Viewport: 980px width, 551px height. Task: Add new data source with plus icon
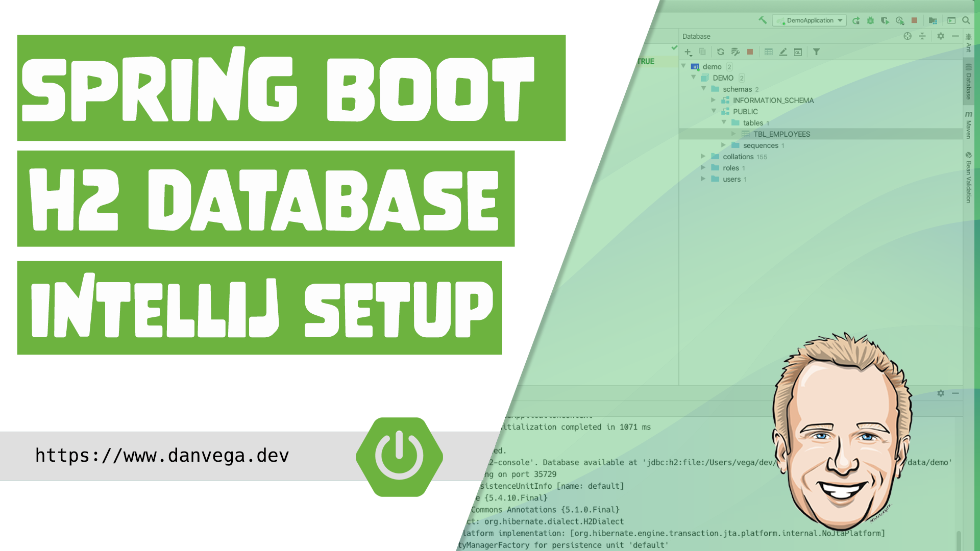click(688, 52)
